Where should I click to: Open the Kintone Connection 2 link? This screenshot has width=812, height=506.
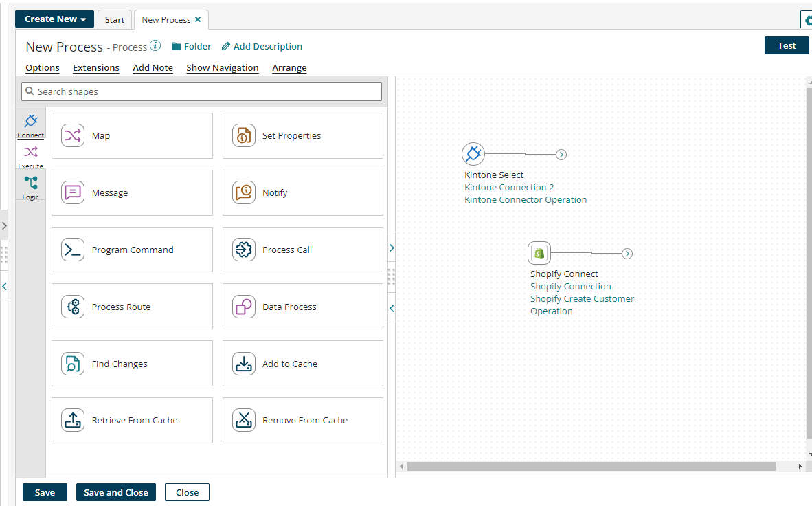(509, 188)
